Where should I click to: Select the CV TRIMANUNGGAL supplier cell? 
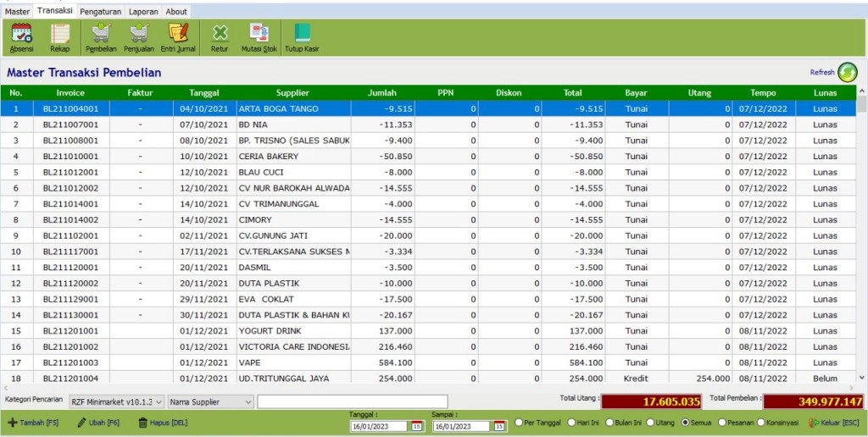[293, 204]
